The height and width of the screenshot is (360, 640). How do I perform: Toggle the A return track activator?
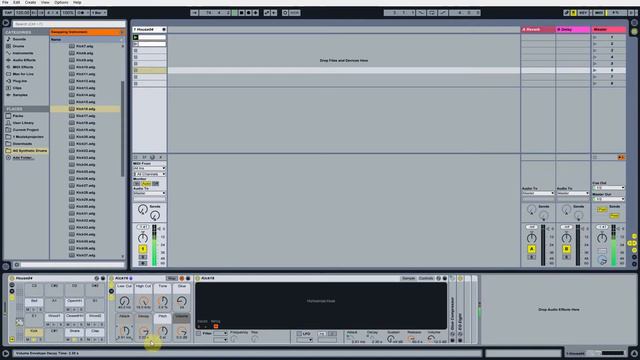click(531, 249)
